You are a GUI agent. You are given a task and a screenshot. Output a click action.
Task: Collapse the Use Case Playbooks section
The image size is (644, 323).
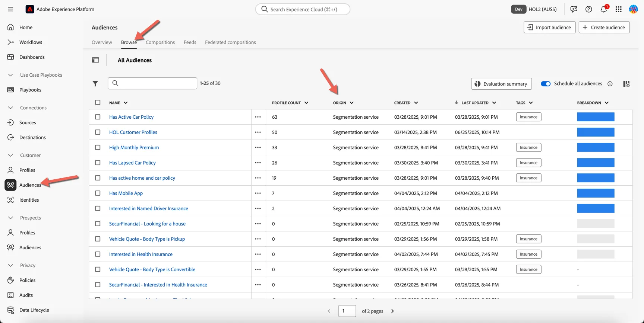tap(10, 75)
